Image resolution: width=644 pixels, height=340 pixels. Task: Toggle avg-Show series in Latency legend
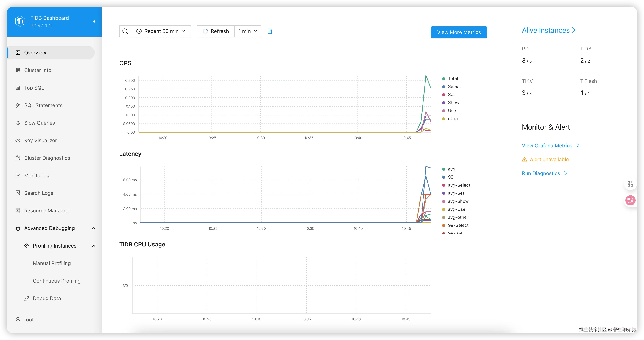pyautogui.click(x=458, y=201)
